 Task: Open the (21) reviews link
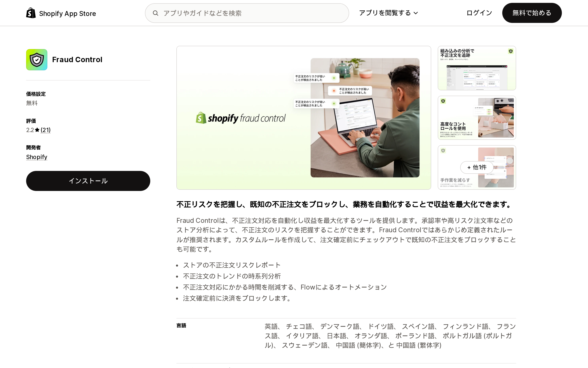click(46, 130)
